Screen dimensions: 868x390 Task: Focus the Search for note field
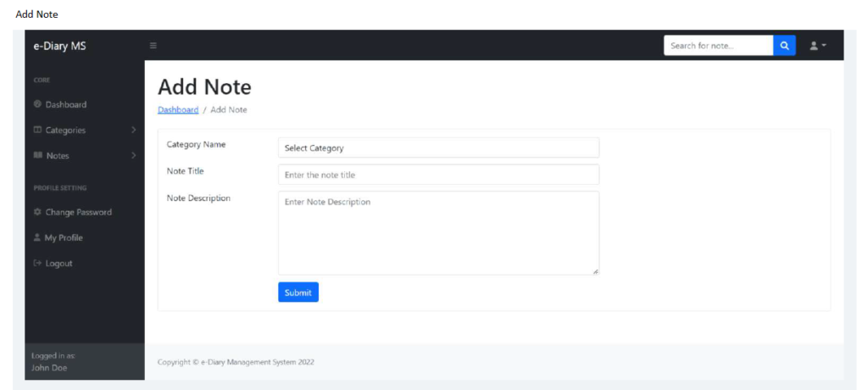click(x=719, y=46)
